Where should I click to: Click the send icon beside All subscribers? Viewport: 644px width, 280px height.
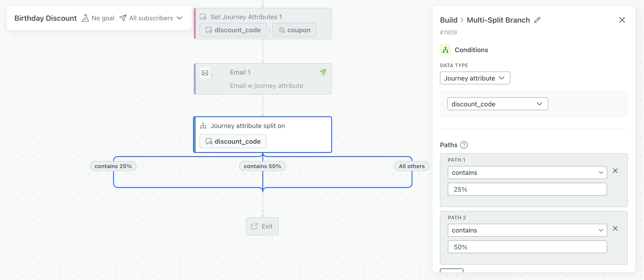pyautogui.click(x=123, y=18)
